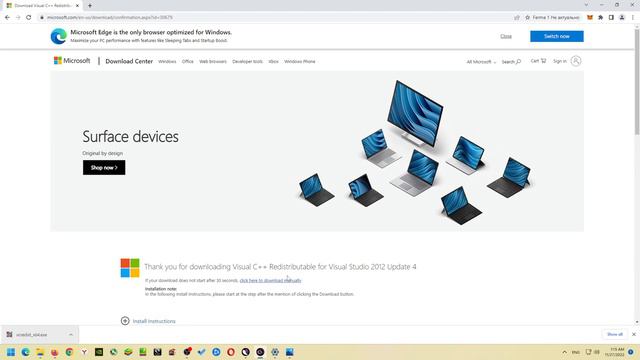Click the Microsoft logo in the header

click(72, 61)
